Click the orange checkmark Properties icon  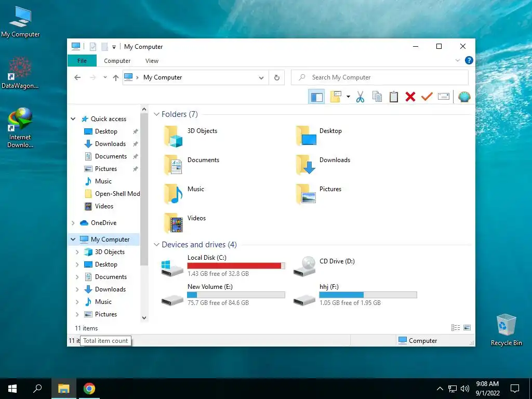point(427,97)
